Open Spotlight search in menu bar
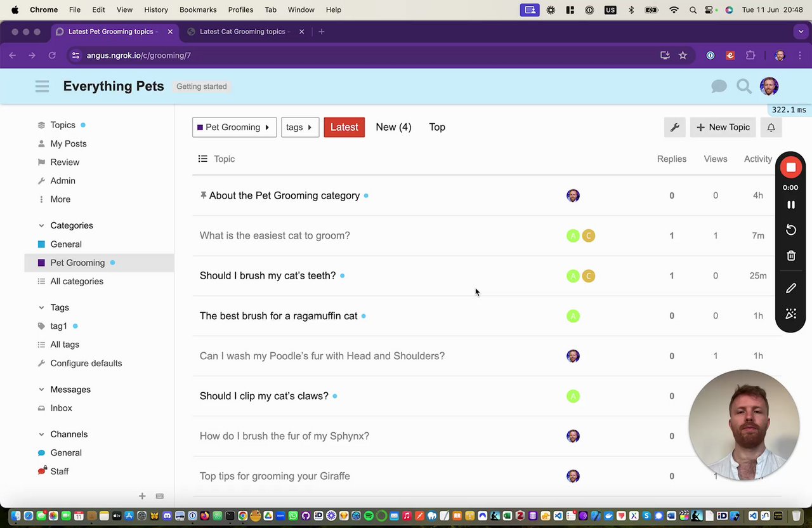This screenshot has width=812, height=528. point(693,10)
